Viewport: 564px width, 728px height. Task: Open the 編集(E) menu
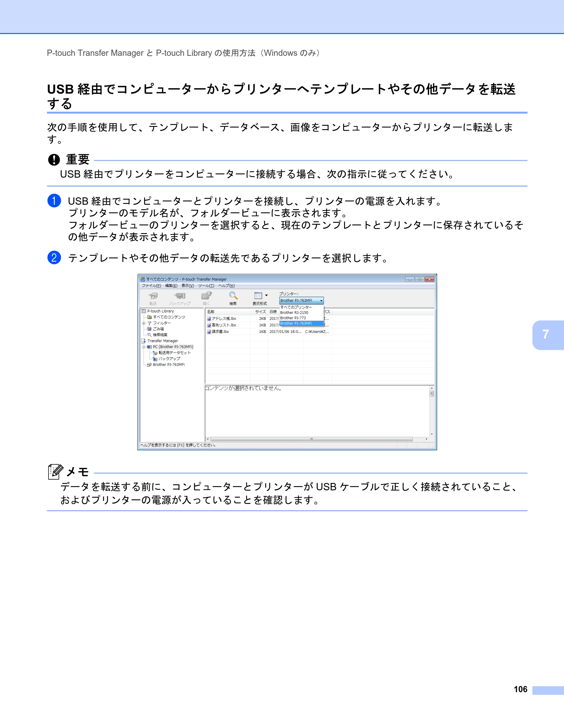click(171, 286)
